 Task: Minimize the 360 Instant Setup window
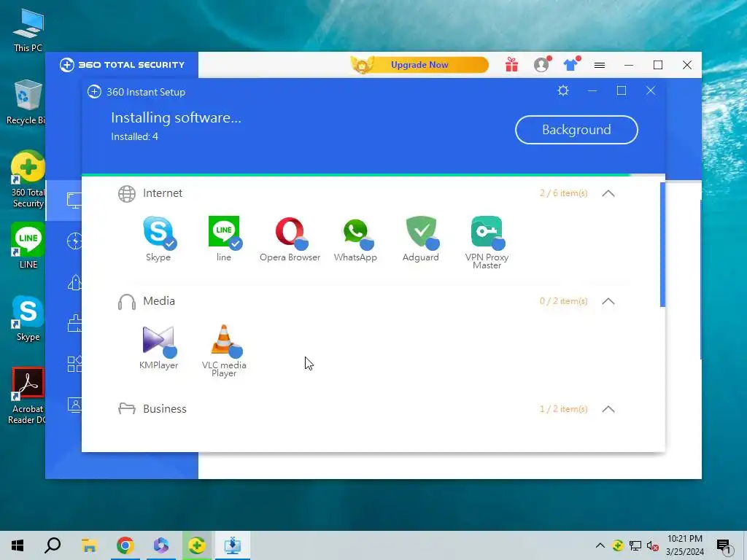pos(592,90)
